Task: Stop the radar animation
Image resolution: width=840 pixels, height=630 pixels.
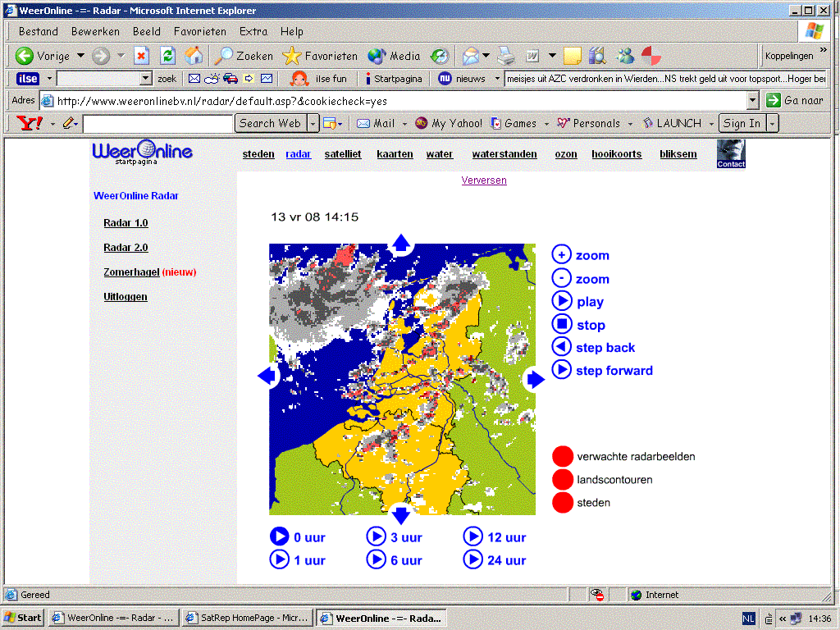Action: pos(561,324)
